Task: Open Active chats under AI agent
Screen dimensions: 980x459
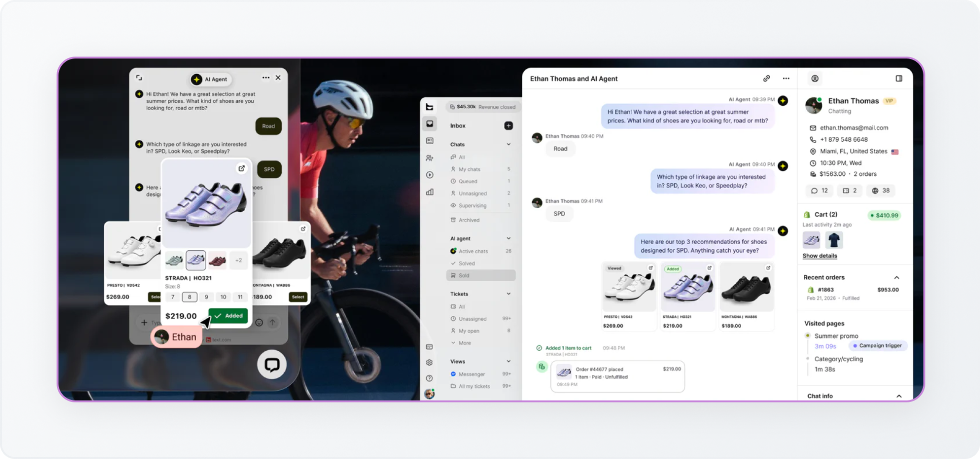Action: tap(481, 251)
